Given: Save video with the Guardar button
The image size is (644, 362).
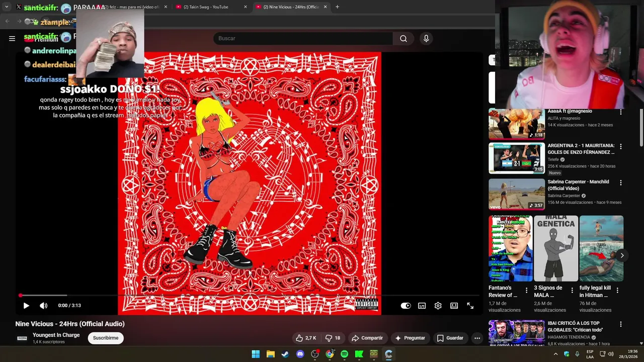Looking at the screenshot, I should pos(450,338).
